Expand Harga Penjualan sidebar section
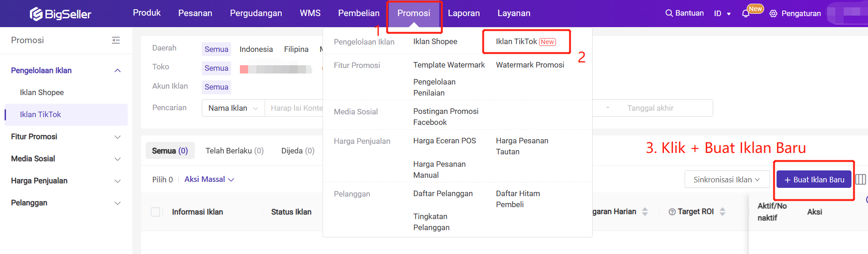 pos(118,181)
